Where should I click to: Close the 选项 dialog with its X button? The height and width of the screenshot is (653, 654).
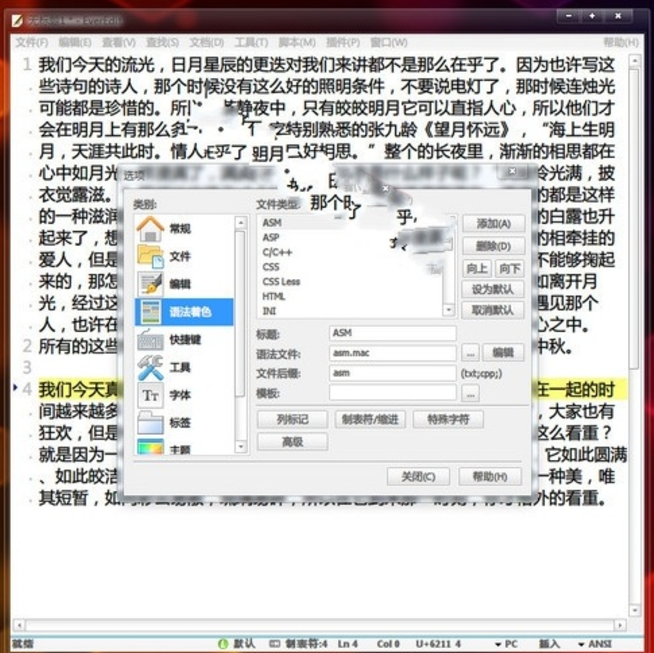click(x=512, y=171)
